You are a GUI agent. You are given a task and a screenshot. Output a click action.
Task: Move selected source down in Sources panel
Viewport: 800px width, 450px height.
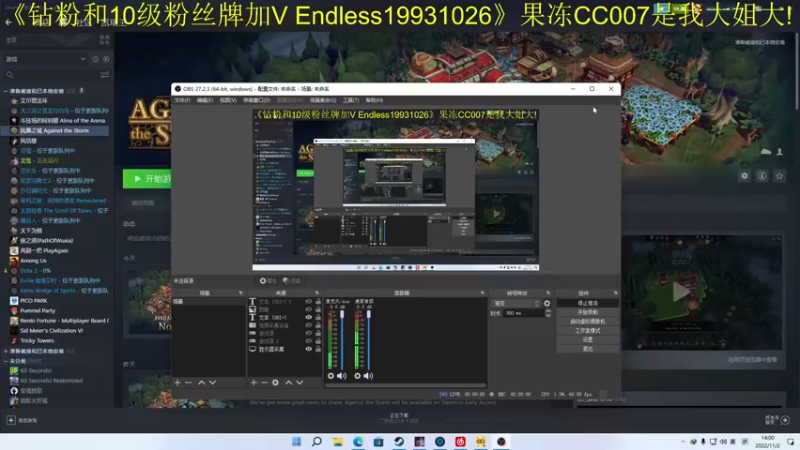(299, 383)
